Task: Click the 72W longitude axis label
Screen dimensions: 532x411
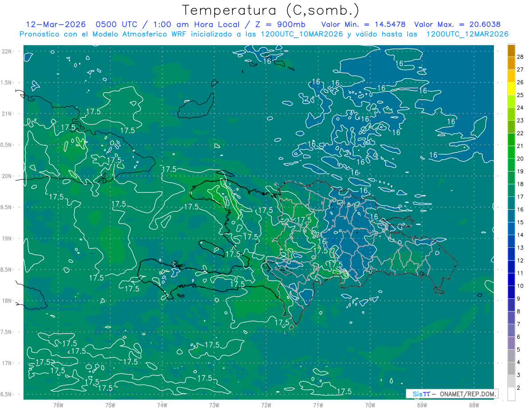Action: (266, 405)
